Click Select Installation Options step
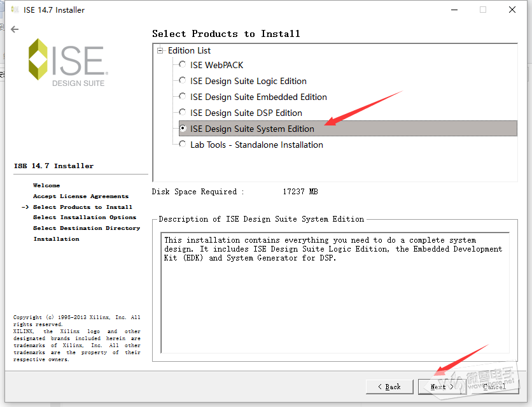Screen dimensions: 532x407 85,217
